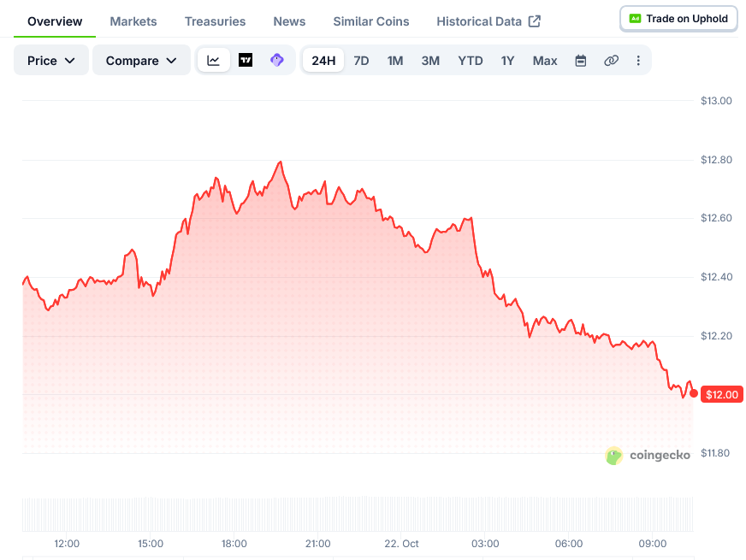The image size is (746, 560).
Task: Click the 15:00 time axis label
Action: click(x=151, y=544)
